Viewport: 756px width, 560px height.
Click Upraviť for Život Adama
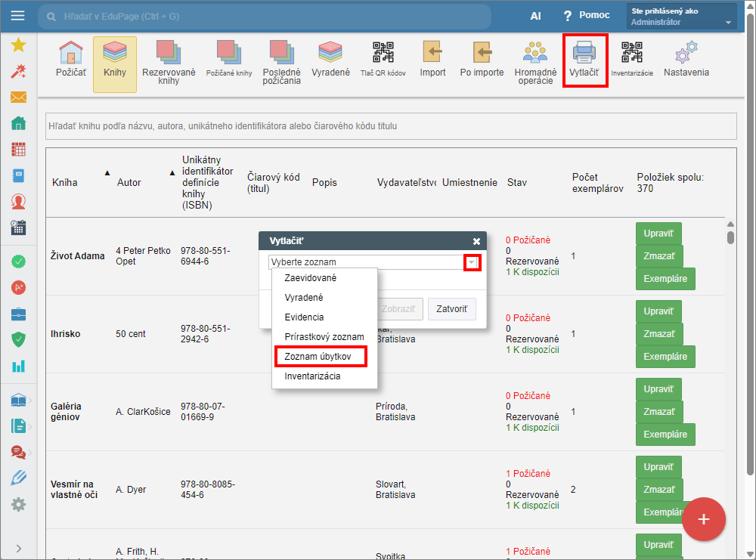point(658,231)
